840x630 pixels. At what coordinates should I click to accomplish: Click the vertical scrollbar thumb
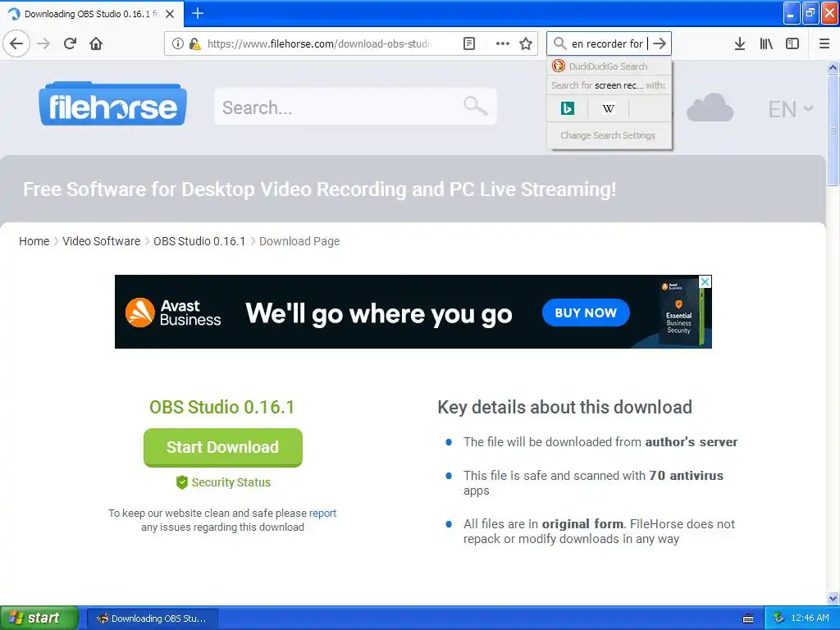[833, 130]
